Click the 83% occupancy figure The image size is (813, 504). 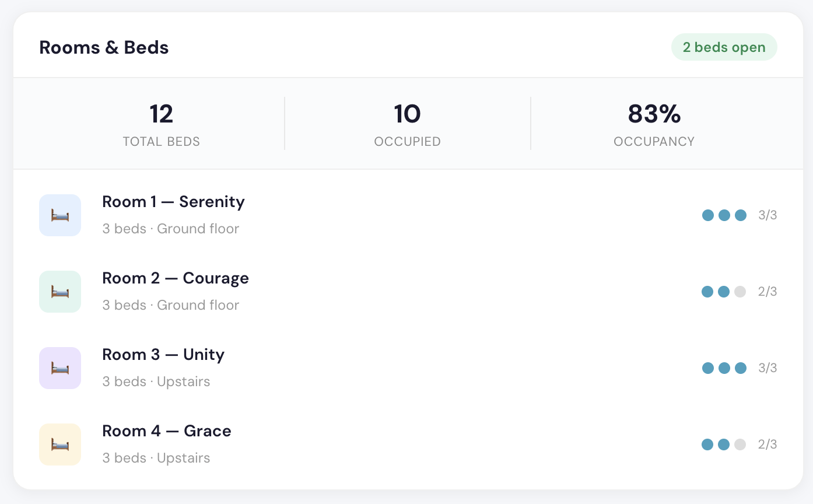(654, 114)
